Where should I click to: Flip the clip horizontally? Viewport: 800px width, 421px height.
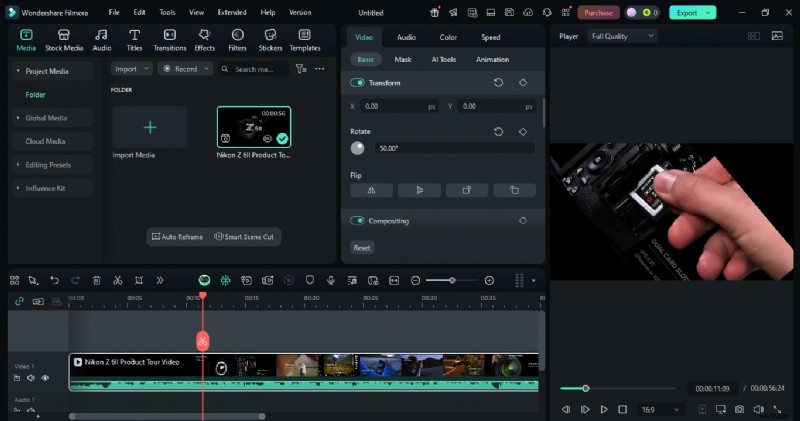tap(372, 190)
